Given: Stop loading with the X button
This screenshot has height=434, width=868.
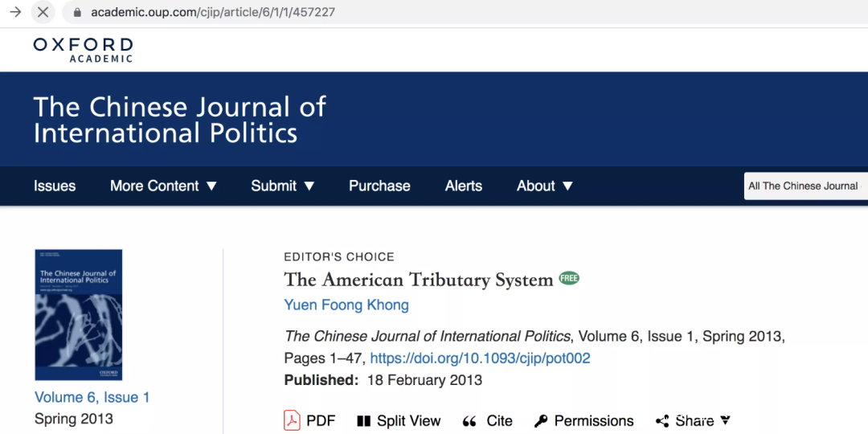Looking at the screenshot, I should (x=43, y=12).
